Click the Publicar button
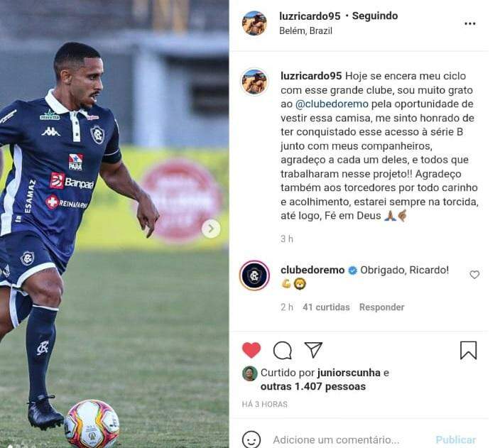 point(456,439)
